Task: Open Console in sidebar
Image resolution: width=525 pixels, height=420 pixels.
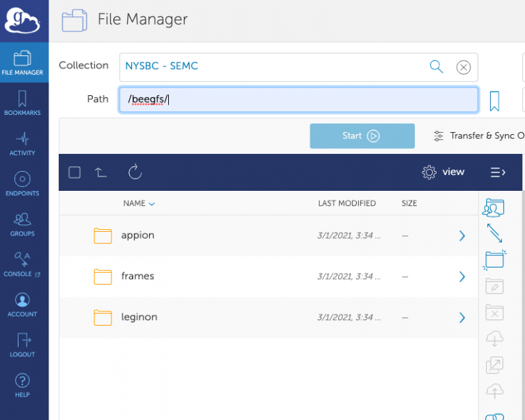Action: (x=23, y=264)
